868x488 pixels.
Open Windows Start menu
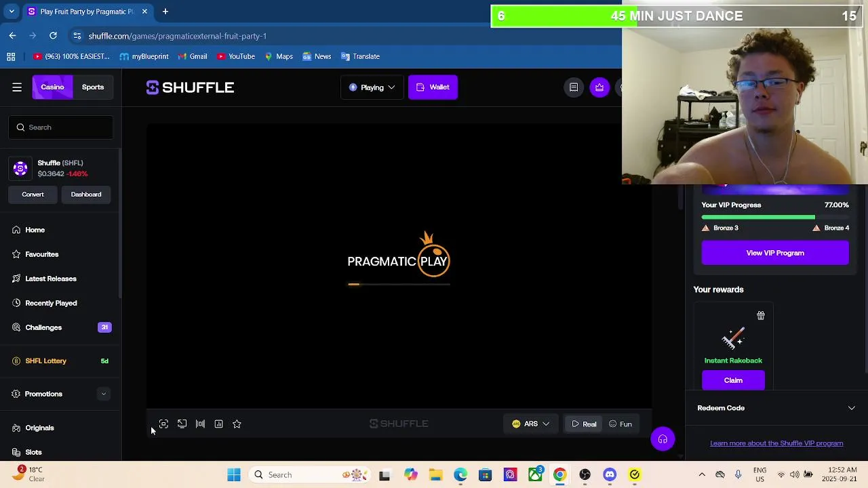tap(234, 475)
